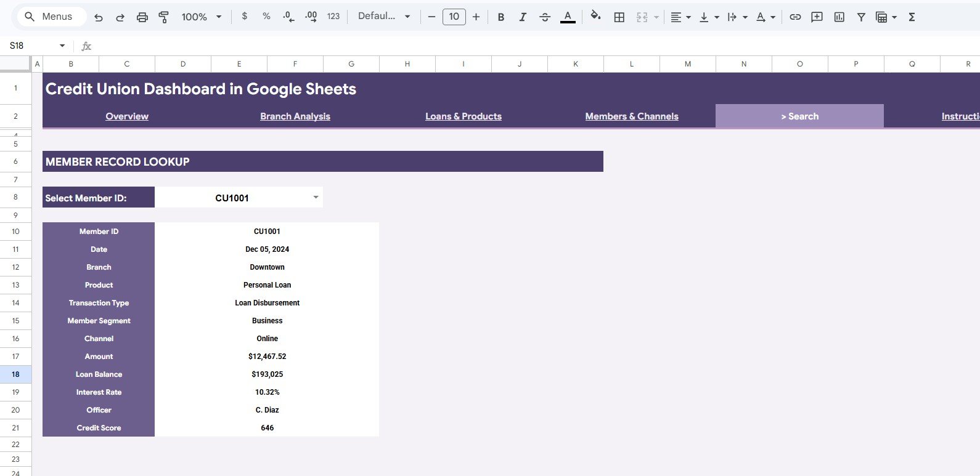980x476 pixels.
Task: Open the Overview tab link
Action: (127, 116)
